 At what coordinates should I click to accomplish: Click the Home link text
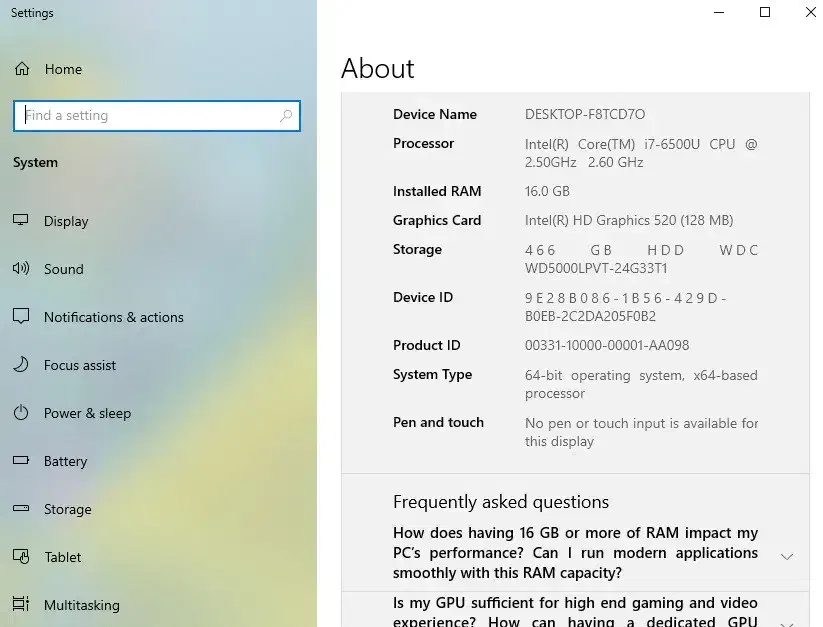[x=63, y=69]
